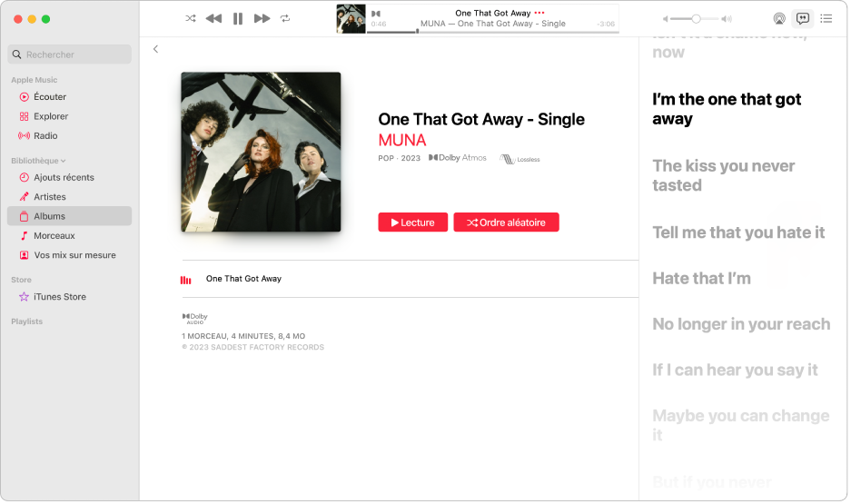Image resolution: width=851 pixels, height=504 pixels.
Task: Open the MUNA artist link
Action: tap(402, 141)
